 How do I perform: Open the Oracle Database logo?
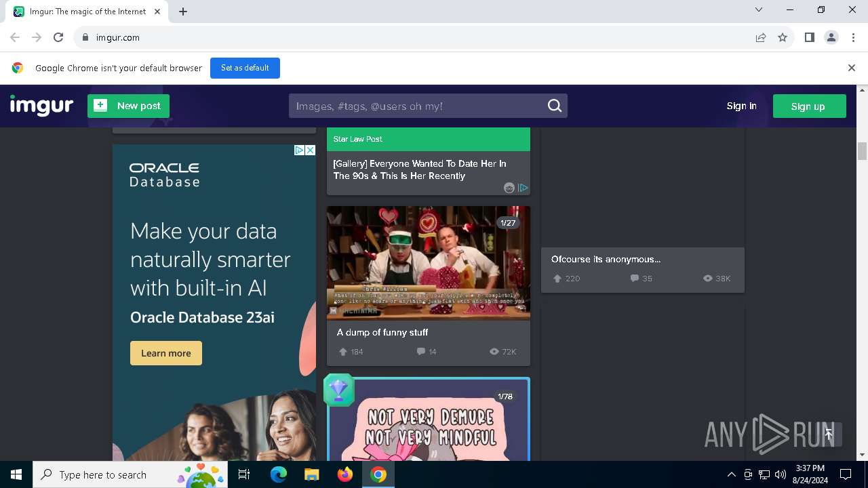(165, 174)
